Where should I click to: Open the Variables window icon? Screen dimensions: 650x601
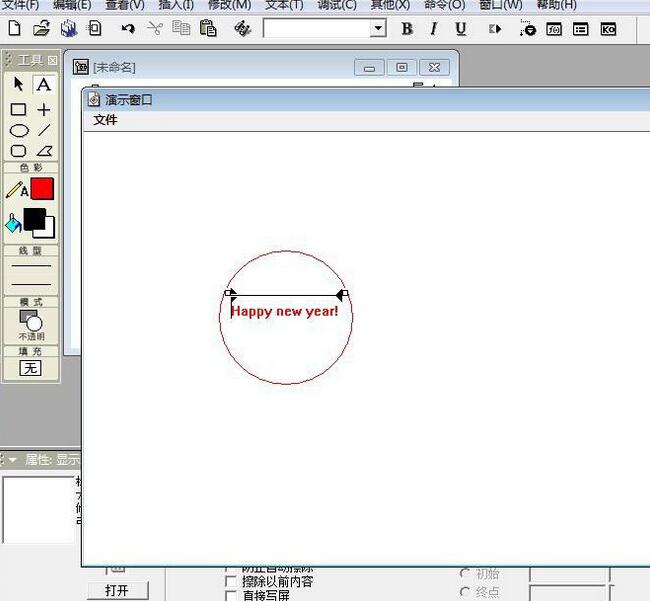click(x=580, y=29)
